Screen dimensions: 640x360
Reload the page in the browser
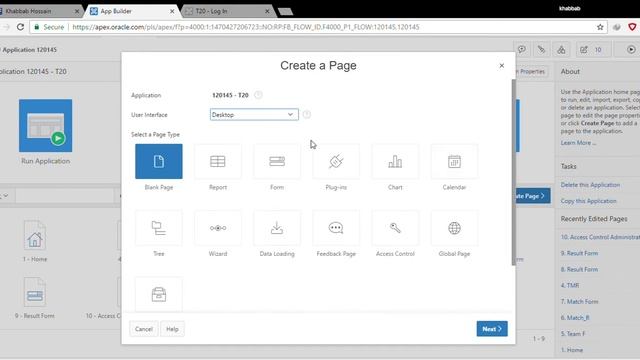pyautogui.click(x=20, y=27)
